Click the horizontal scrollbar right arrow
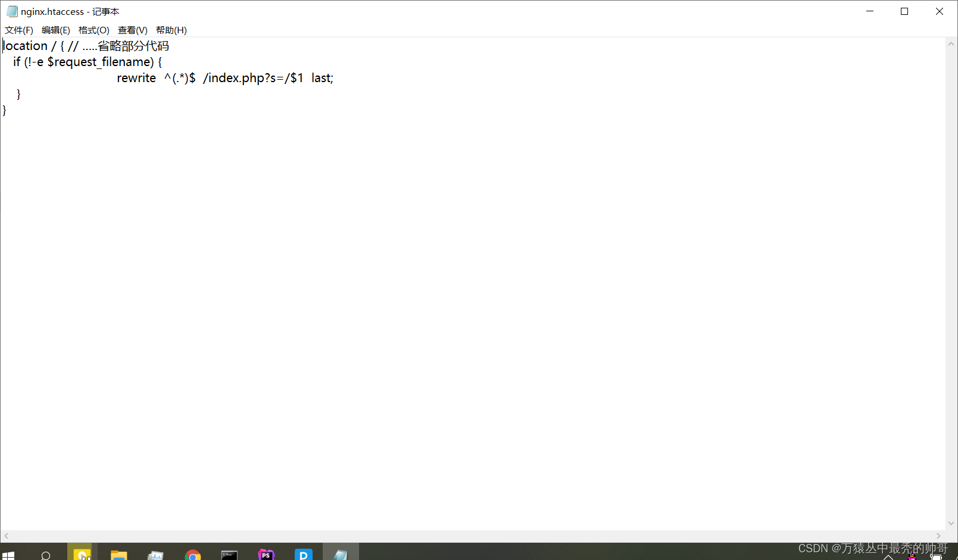Image resolution: width=958 pixels, height=560 pixels. pos(938,536)
